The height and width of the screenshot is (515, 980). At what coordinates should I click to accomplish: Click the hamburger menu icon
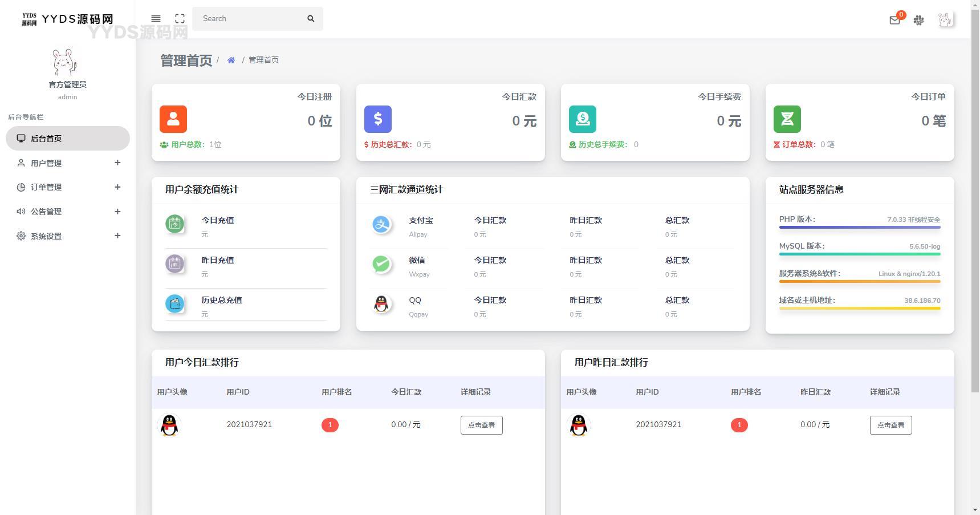point(156,19)
